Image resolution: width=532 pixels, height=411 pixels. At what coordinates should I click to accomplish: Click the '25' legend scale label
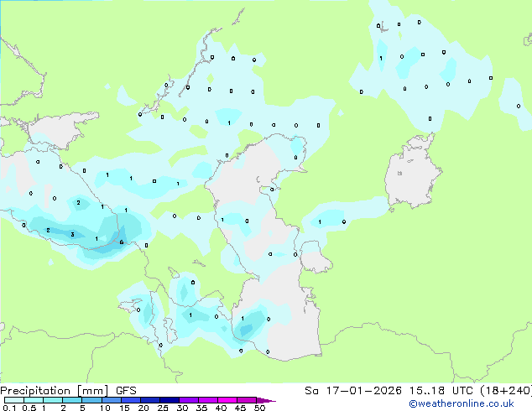click(x=163, y=408)
